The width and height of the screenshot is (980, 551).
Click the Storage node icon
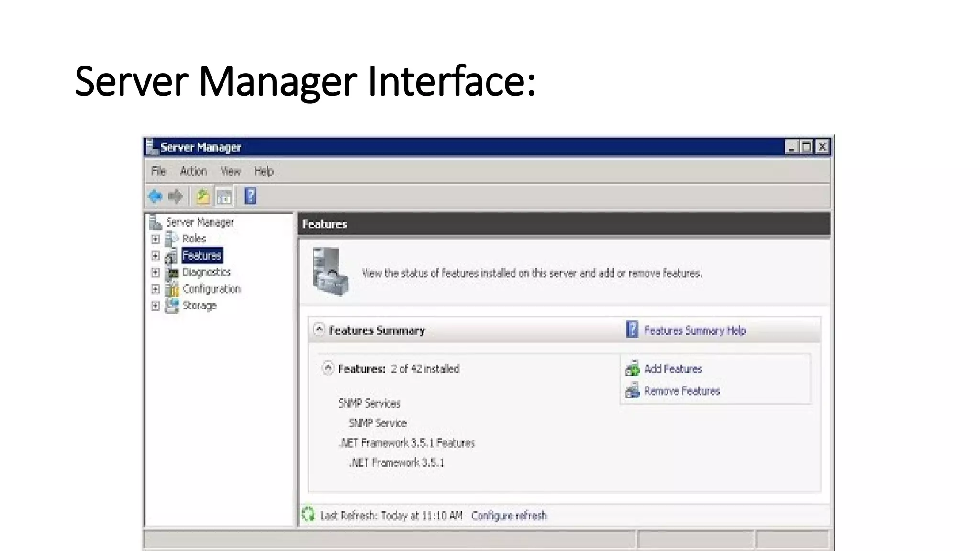(x=171, y=306)
